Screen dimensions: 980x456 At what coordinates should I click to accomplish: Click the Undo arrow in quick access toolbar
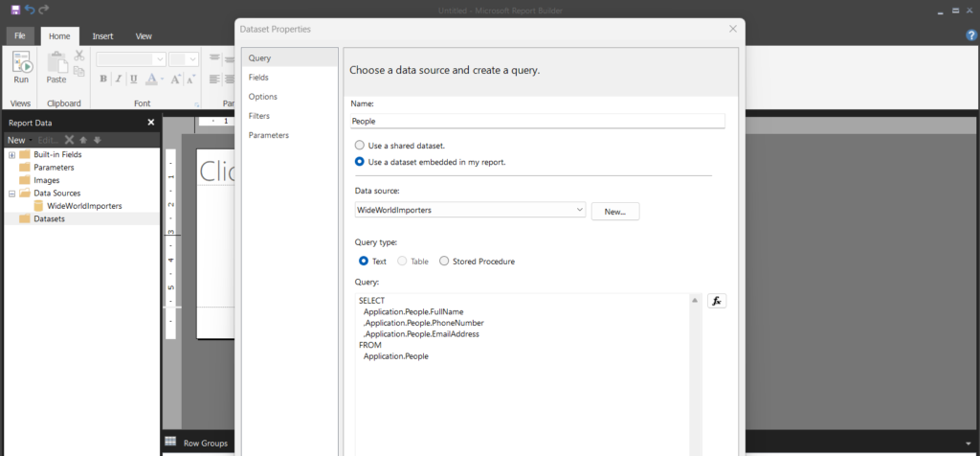[30, 10]
